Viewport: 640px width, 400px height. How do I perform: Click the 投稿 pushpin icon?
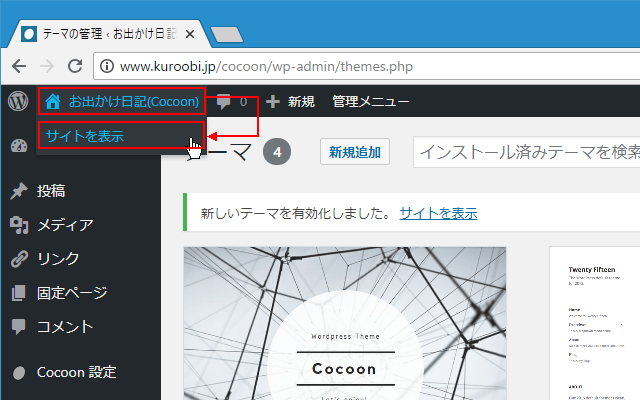[19, 191]
